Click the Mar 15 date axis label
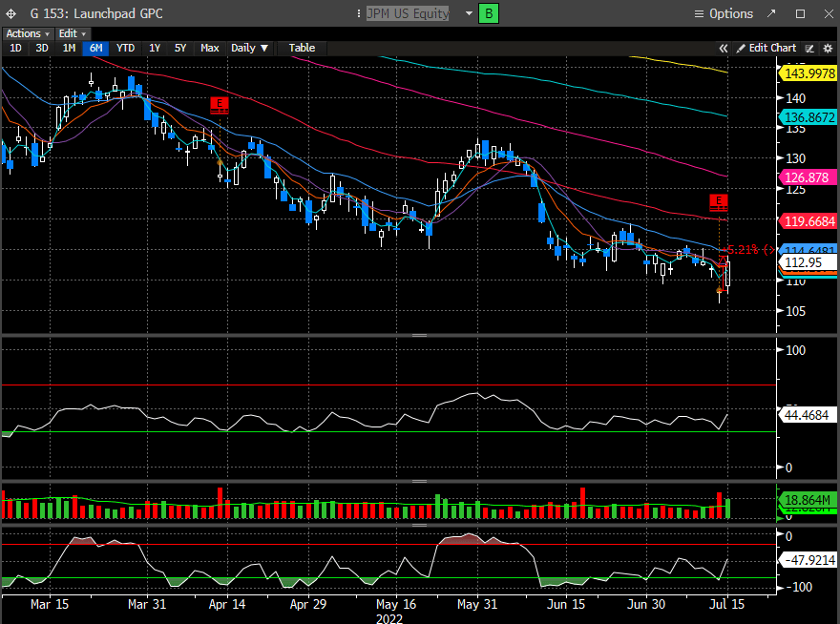The width and height of the screenshot is (840, 624). coord(50,604)
